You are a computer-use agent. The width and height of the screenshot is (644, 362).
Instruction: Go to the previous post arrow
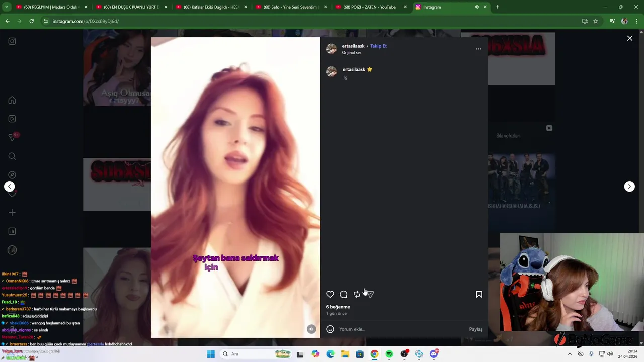[x=10, y=187]
